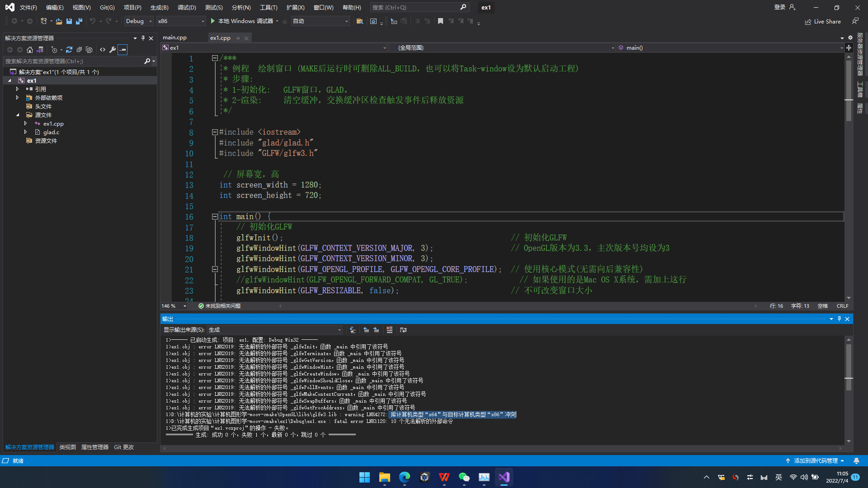The height and width of the screenshot is (488, 868).
Task: Click the Sync/refresh icon in solution explorer
Action: [69, 50]
